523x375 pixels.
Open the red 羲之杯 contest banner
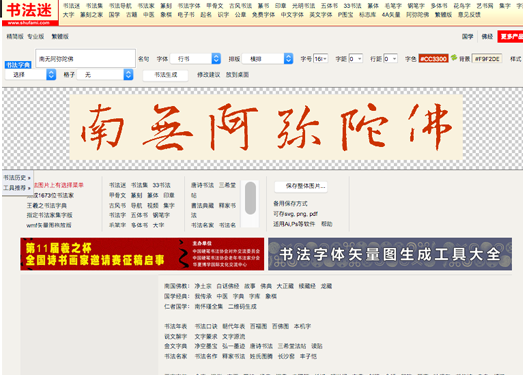(142, 254)
